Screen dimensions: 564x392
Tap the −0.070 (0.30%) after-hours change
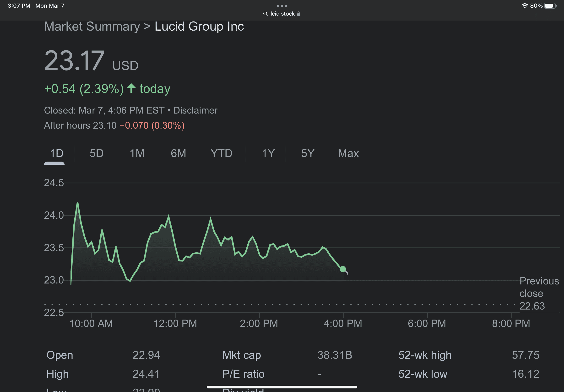[x=152, y=125]
